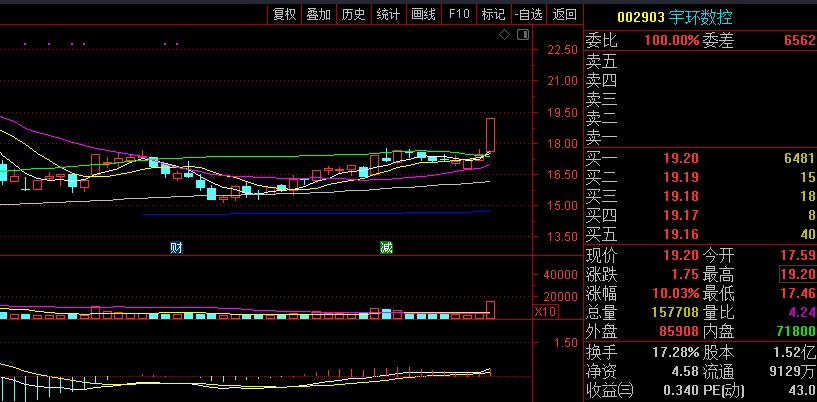
Task: Click the 22.50 price axis label
Action: click(x=564, y=50)
